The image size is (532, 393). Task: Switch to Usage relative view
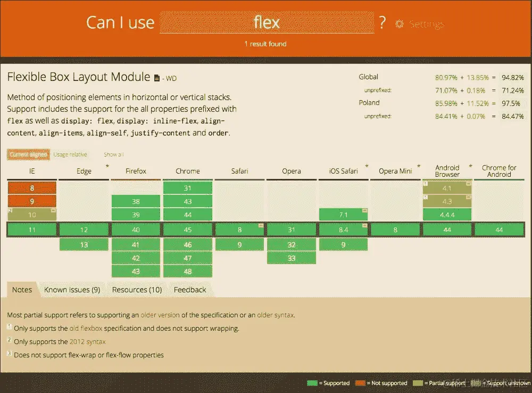[x=70, y=154]
